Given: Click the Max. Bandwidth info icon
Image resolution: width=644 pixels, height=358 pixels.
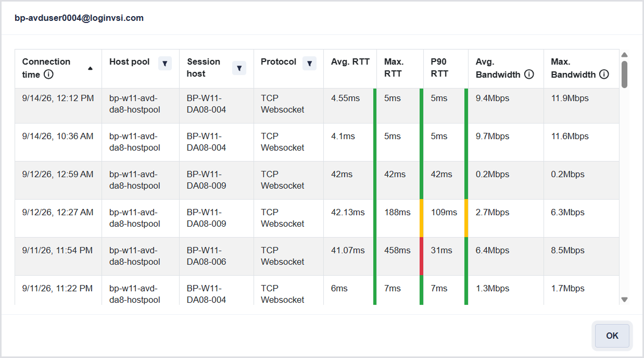Looking at the screenshot, I should pyautogui.click(x=604, y=75).
